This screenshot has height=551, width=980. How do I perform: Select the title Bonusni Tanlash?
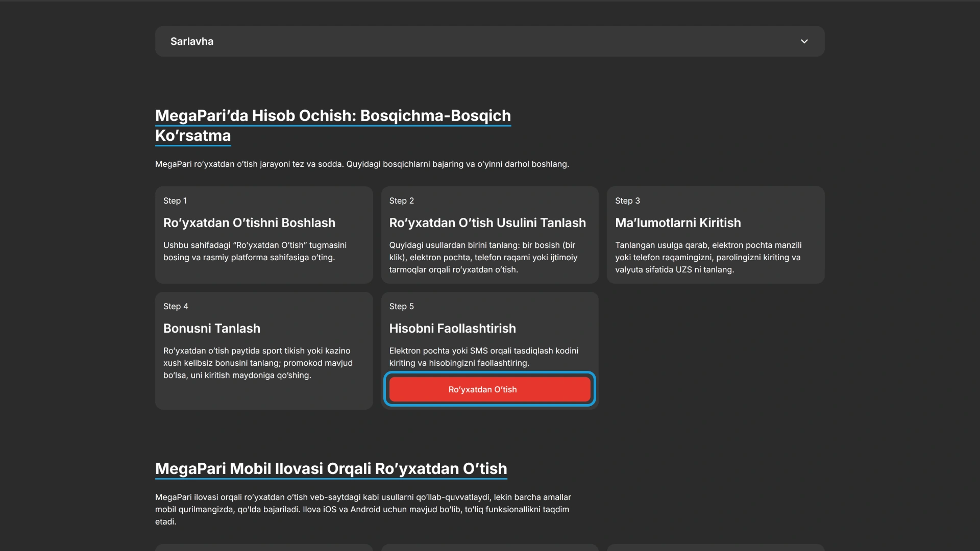tap(212, 329)
